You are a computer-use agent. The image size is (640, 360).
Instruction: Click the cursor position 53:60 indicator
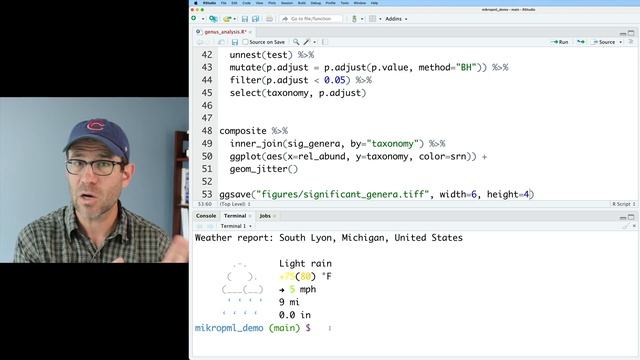(204, 204)
